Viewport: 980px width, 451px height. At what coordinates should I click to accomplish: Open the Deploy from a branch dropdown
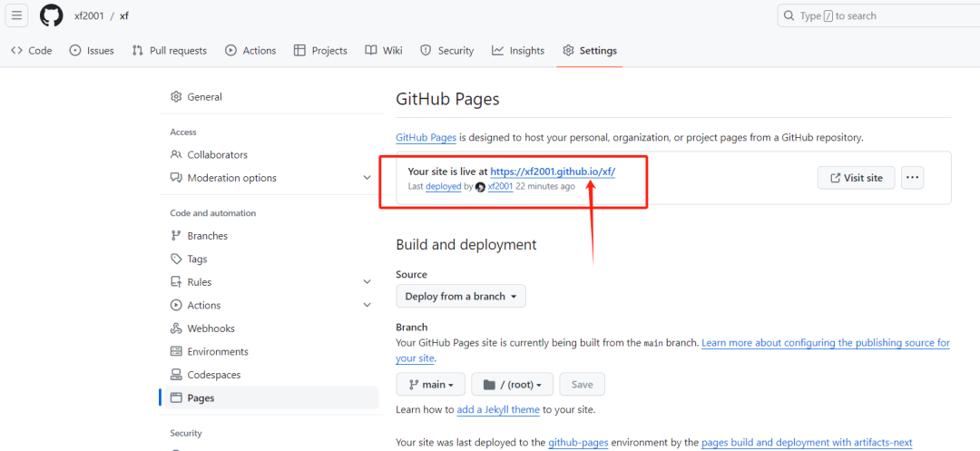(461, 296)
